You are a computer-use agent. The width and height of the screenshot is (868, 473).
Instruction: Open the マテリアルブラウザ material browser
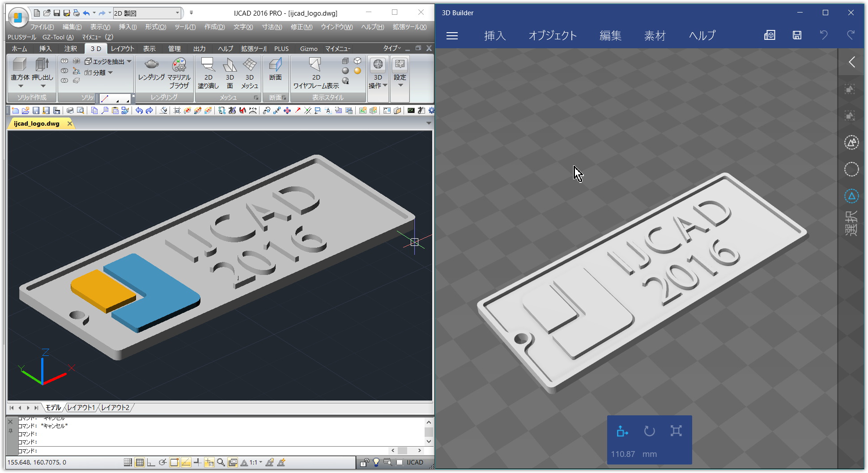point(179,73)
